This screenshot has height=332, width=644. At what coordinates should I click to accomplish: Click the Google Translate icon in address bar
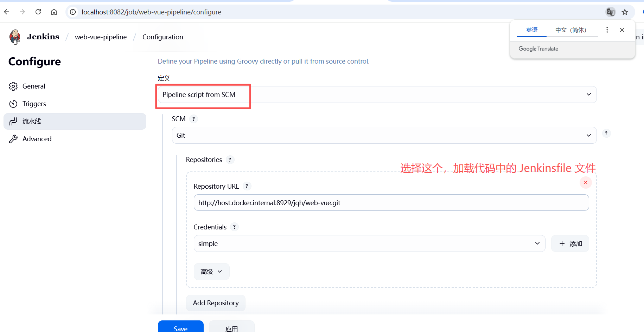pos(611,12)
